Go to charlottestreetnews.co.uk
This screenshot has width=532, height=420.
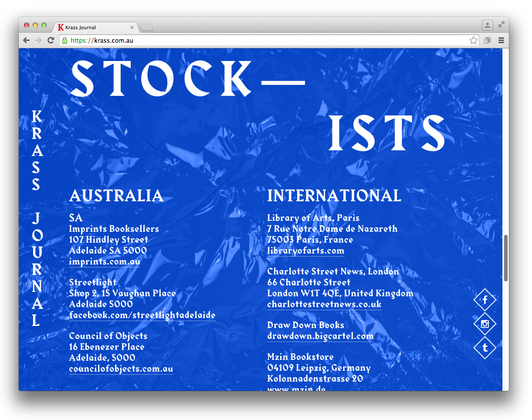[x=324, y=304]
